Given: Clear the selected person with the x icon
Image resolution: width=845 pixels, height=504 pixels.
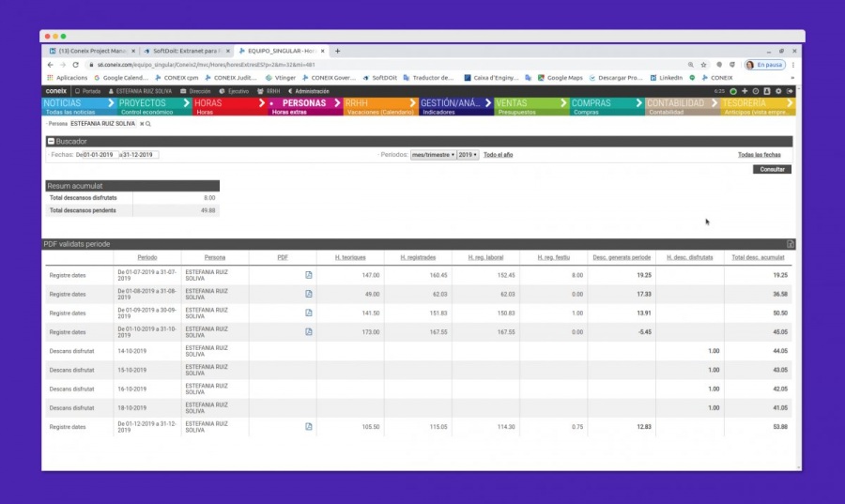Looking at the screenshot, I should [142, 124].
